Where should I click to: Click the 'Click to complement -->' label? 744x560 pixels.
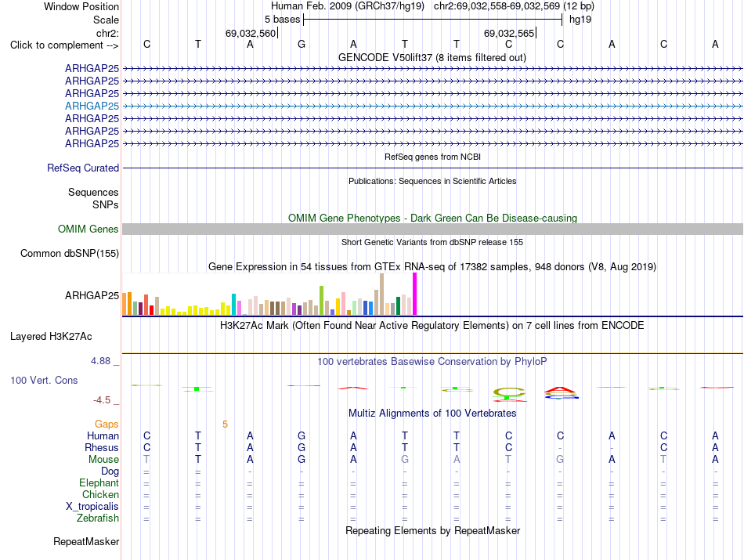pos(64,45)
